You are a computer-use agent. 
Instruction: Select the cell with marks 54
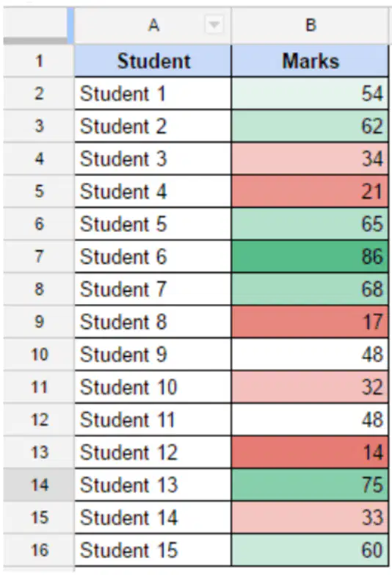coord(310,93)
